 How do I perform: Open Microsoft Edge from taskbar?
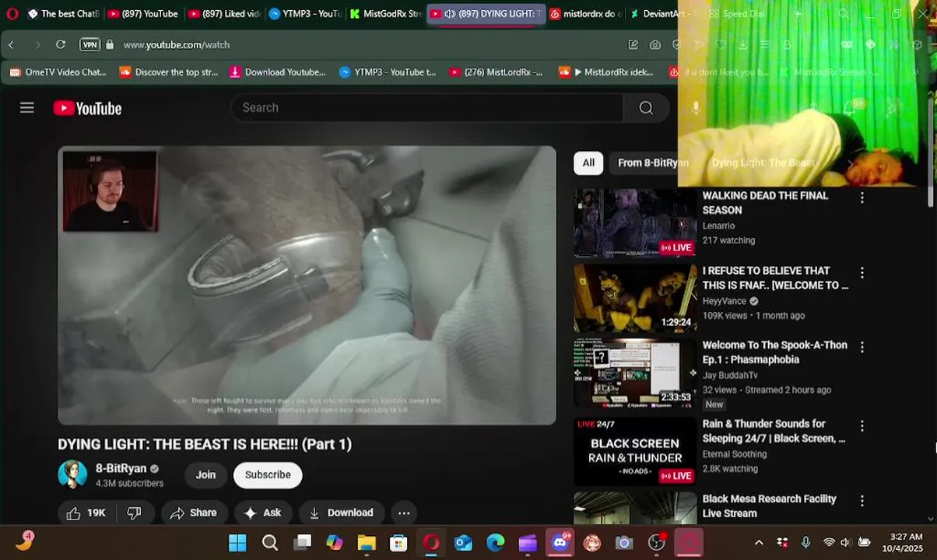496,543
